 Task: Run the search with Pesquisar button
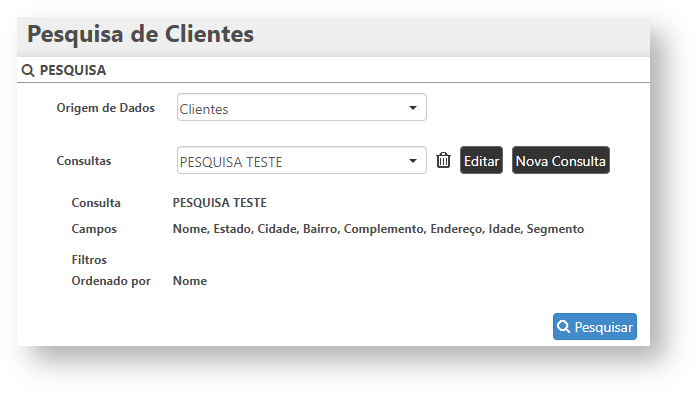coord(595,327)
